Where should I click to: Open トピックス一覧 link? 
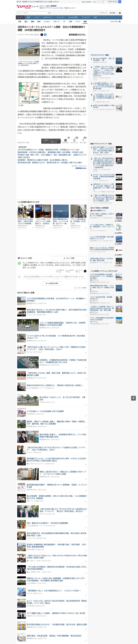click(115, 21)
